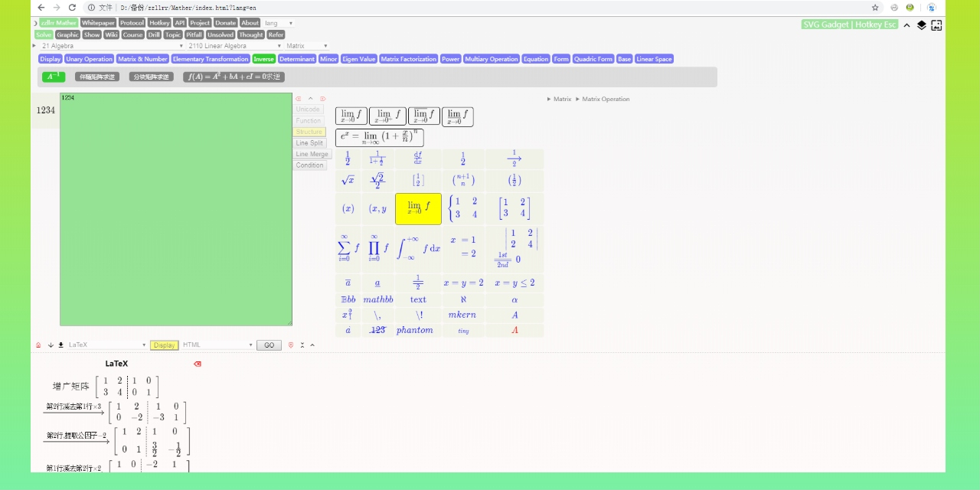Viewport: 980px width, 490px height.
Task: Reload the page in the browser
Action: pos(72,8)
